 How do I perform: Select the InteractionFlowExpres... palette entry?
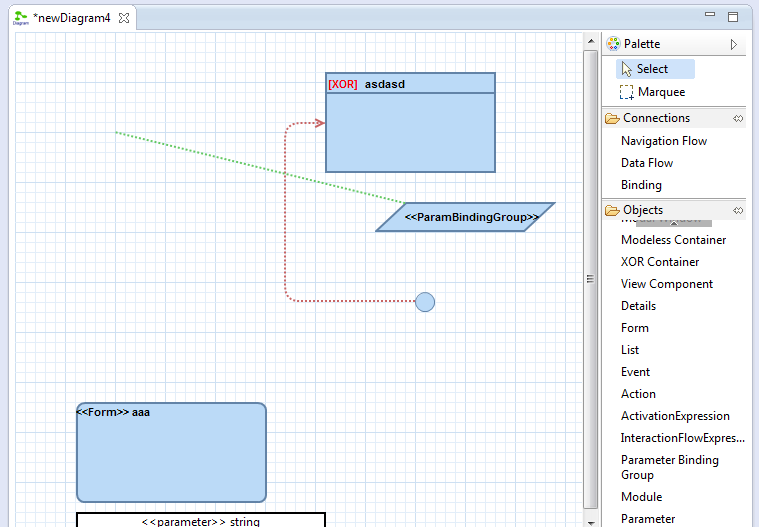pos(683,438)
